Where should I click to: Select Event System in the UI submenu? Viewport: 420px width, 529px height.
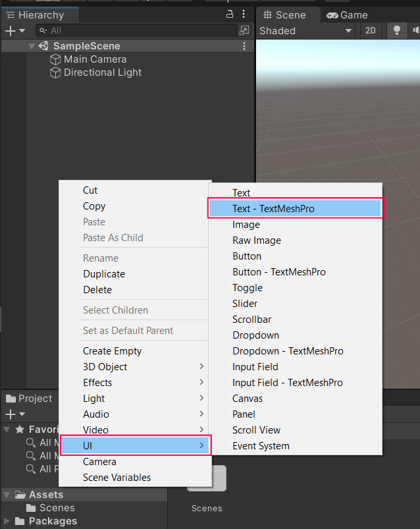296,446
